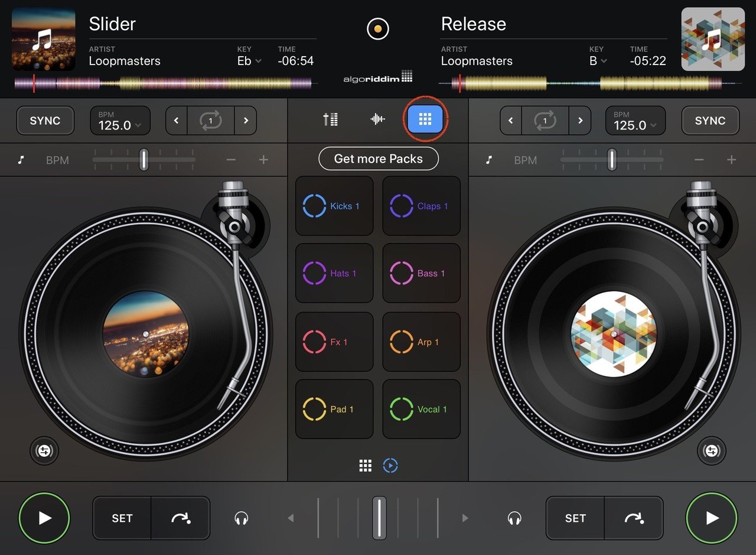This screenshot has height=555, width=756.
Task: Select the sampler pads grid page icon
Action: coord(366,466)
